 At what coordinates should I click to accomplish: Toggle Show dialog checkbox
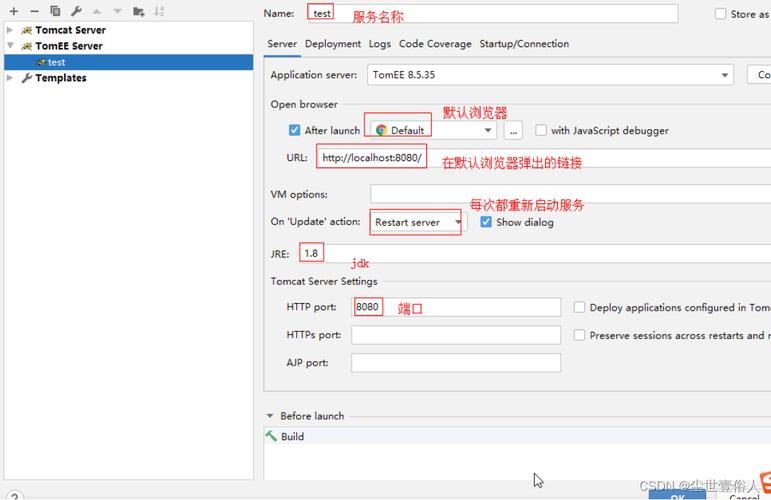coord(486,222)
